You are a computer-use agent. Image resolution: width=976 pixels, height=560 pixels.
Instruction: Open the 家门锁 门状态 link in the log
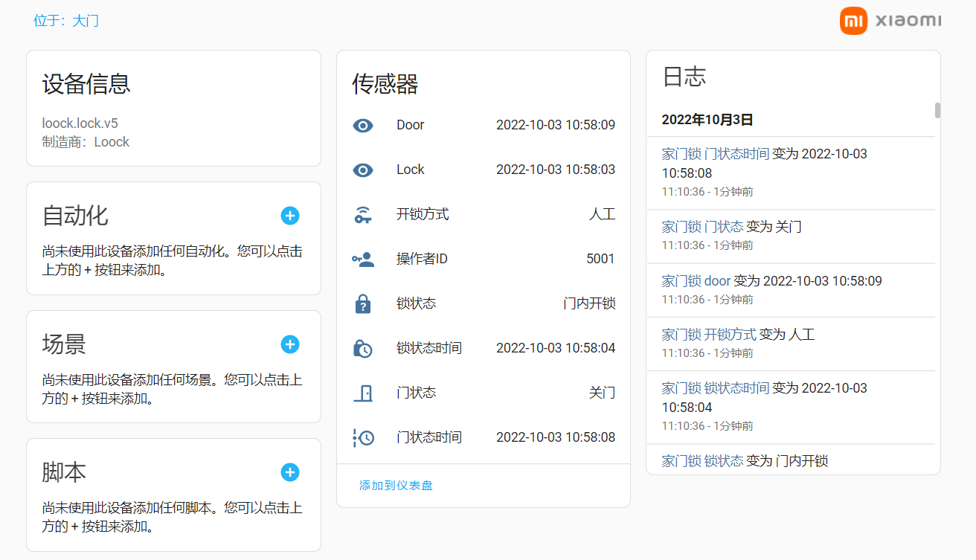click(702, 226)
